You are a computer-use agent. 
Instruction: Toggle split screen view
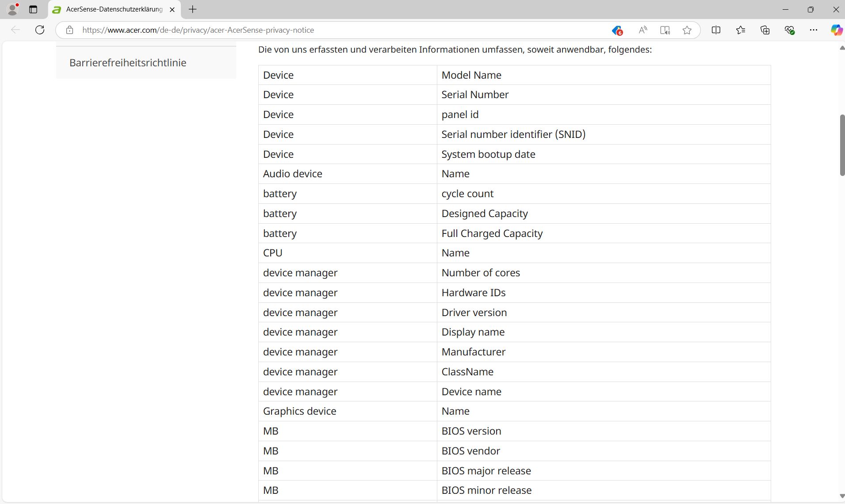coord(716,30)
